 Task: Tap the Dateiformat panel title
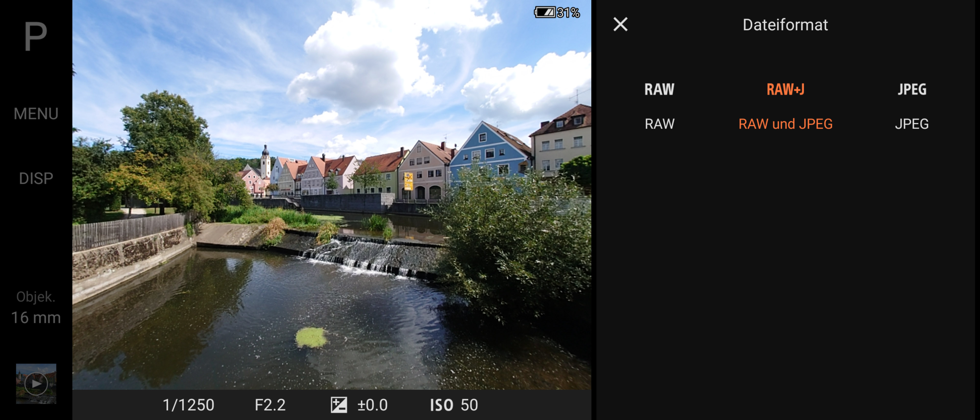point(785,25)
